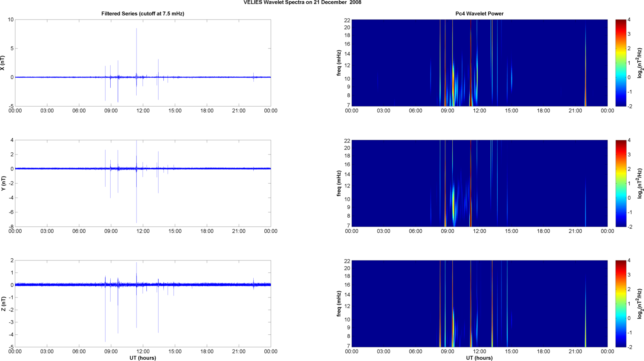
Task: Select the Filtered Series subplot title
Action: point(143,14)
